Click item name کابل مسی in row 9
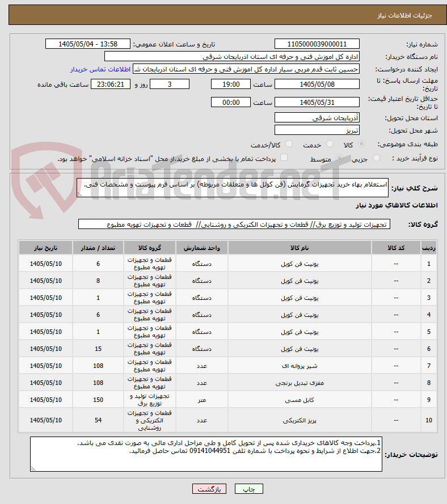This screenshot has height=504, width=447. [300, 400]
